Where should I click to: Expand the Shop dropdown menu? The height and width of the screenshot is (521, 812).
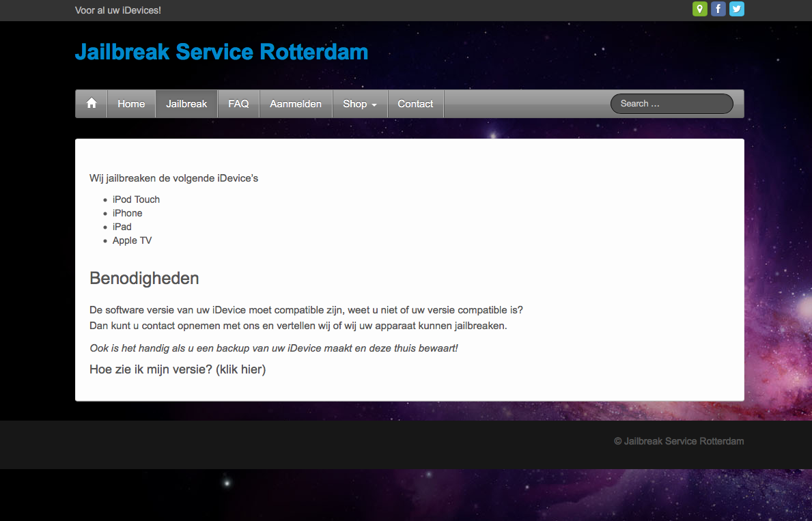point(360,104)
